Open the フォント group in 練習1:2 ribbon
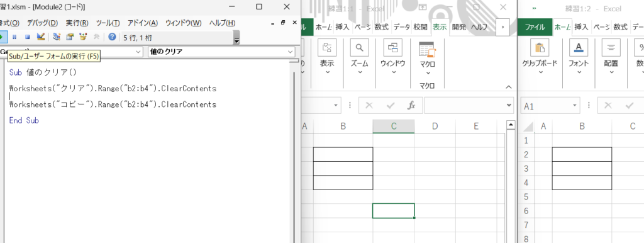Screen dimensions: 644x243 pyautogui.click(x=579, y=57)
